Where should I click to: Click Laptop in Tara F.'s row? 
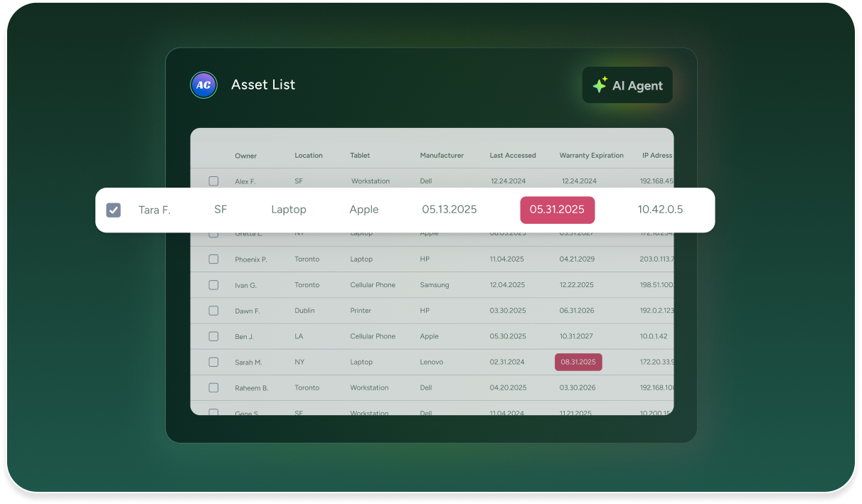289,210
